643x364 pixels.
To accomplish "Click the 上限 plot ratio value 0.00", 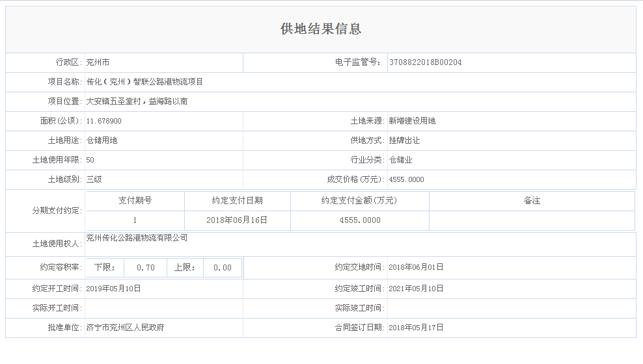I will click(222, 268).
